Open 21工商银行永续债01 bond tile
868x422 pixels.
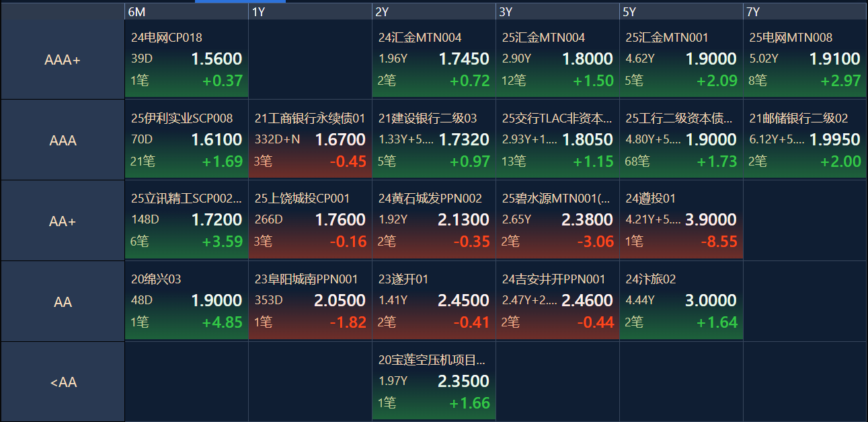pos(310,139)
